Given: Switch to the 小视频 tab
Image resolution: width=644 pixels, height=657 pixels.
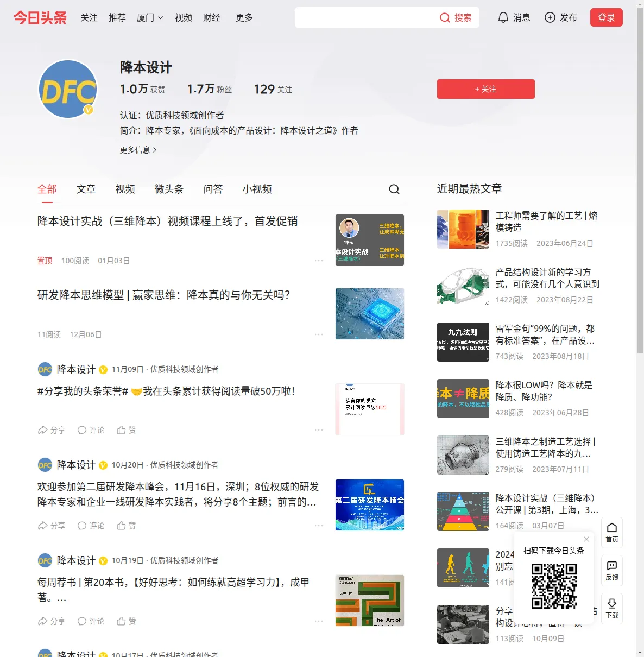Looking at the screenshot, I should [257, 189].
